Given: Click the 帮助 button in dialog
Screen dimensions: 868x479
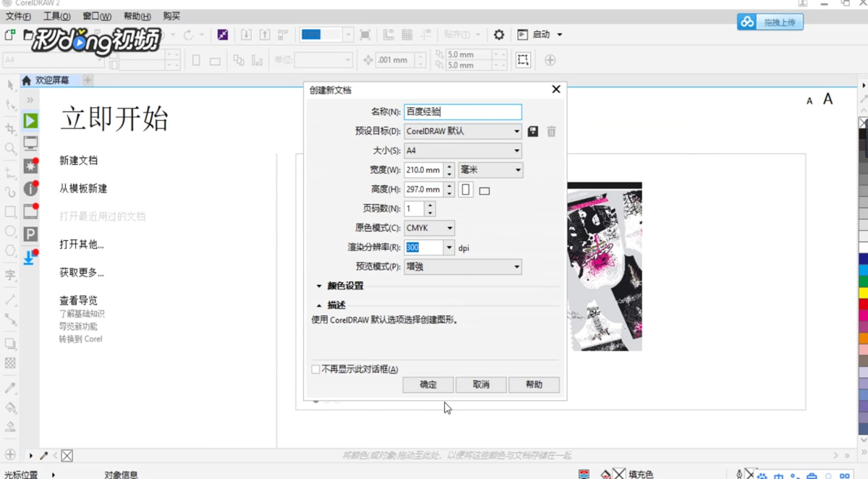Looking at the screenshot, I should (x=534, y=385).
